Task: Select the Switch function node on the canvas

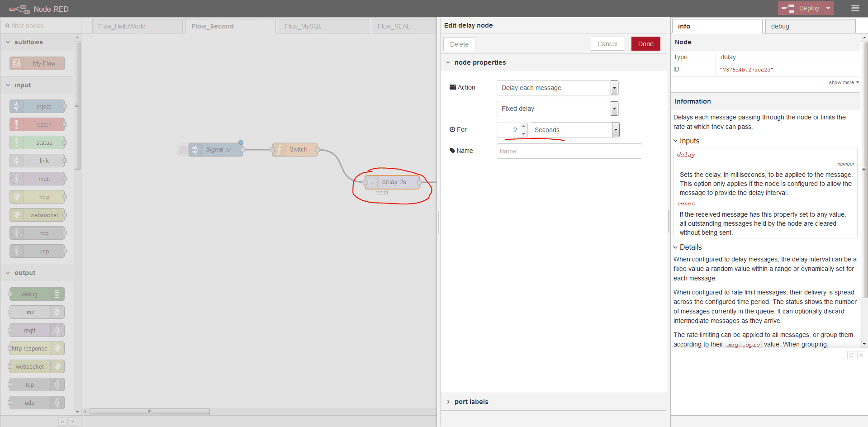Action: click(x=295, y=150)
